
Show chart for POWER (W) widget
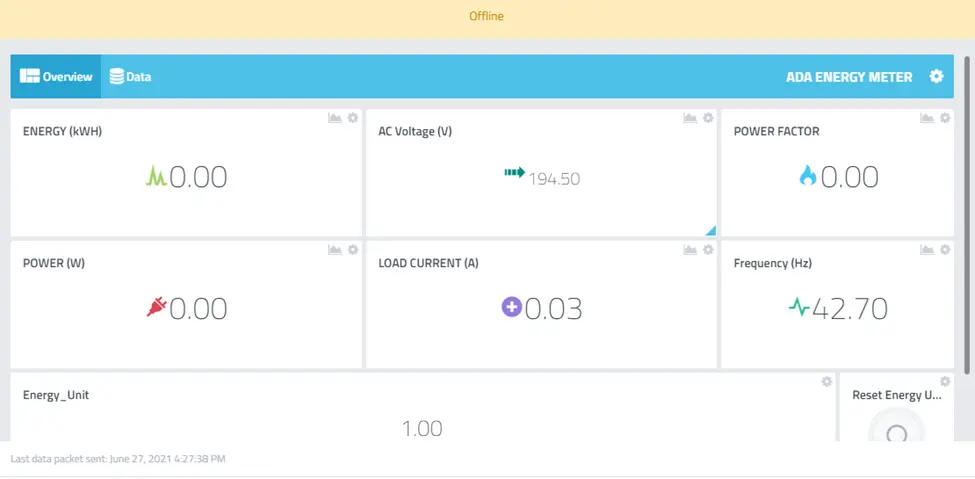pyautogui.click(x=335, y=249)
